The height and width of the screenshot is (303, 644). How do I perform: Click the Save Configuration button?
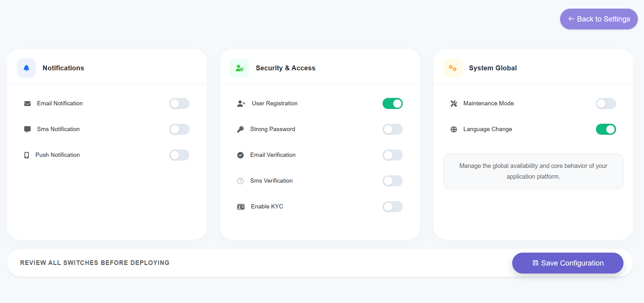567,263
